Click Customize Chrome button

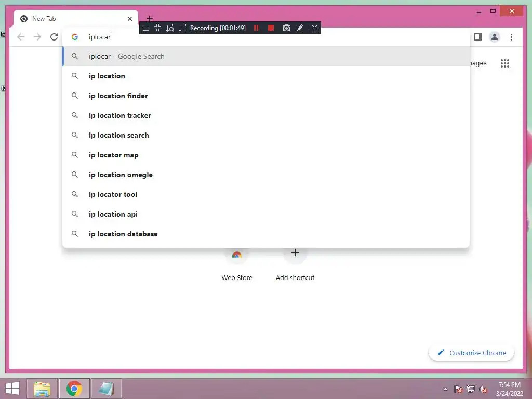(471, 353)
